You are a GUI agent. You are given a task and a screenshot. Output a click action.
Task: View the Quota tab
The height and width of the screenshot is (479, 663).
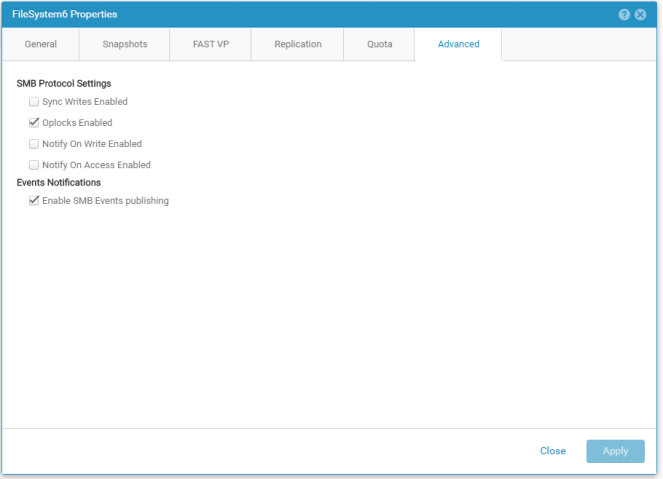[379, 44]
